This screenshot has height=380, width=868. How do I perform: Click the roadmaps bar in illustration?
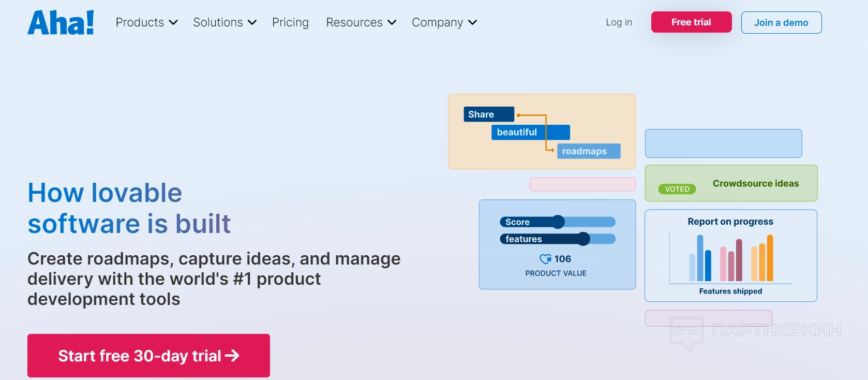pyautogui.click(x=589, y=151)
